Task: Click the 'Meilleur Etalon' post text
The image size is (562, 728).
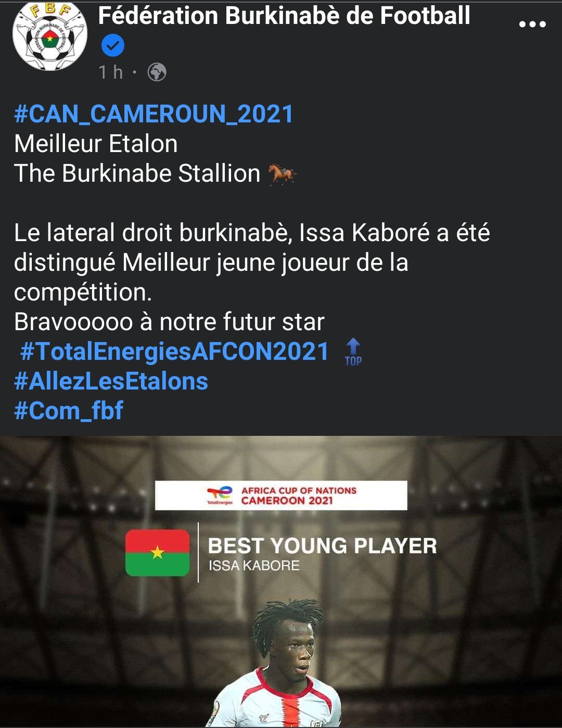Action: pos(96,144)
